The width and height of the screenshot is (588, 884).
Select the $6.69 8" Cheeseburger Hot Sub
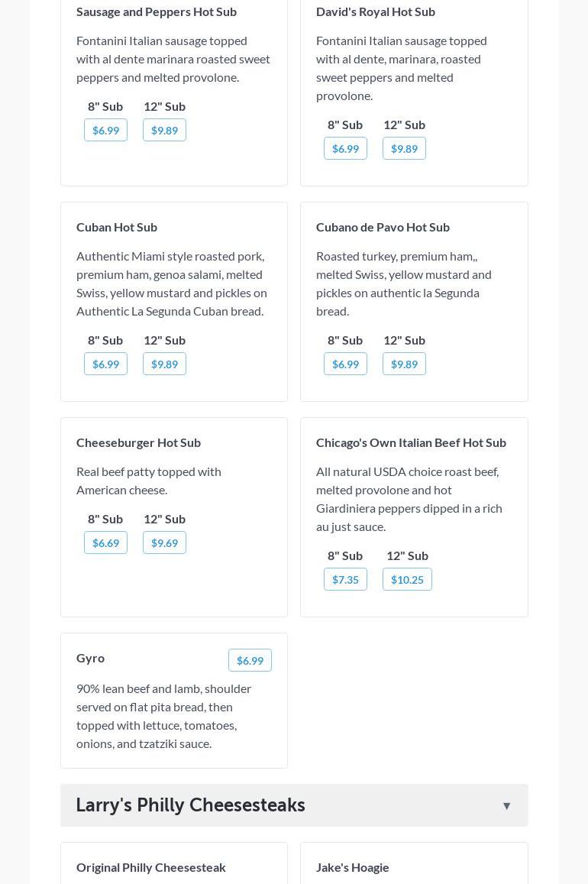(105, 543)
